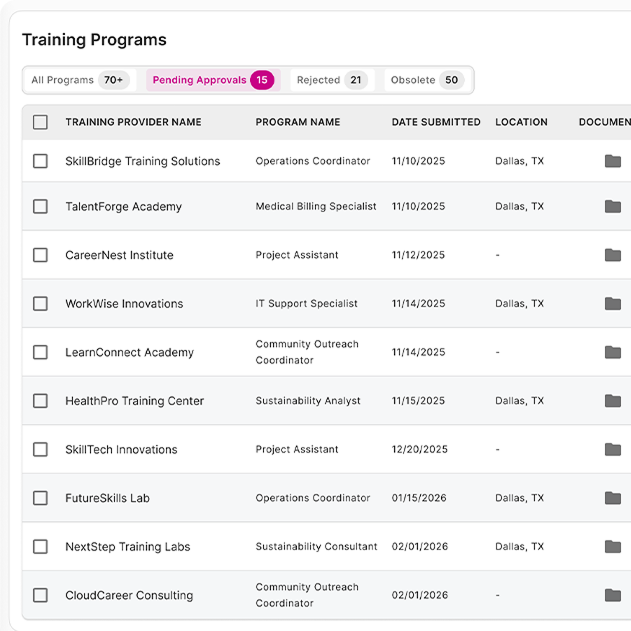631x631 pixels.
Task: Open CareerNest Institute documents folder icon
Action: pos(612,255)
